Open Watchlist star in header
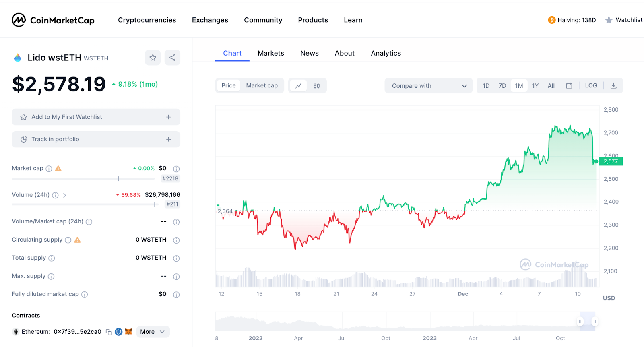The height and width of the screenshot is (347, 644). tap(609, 20)
